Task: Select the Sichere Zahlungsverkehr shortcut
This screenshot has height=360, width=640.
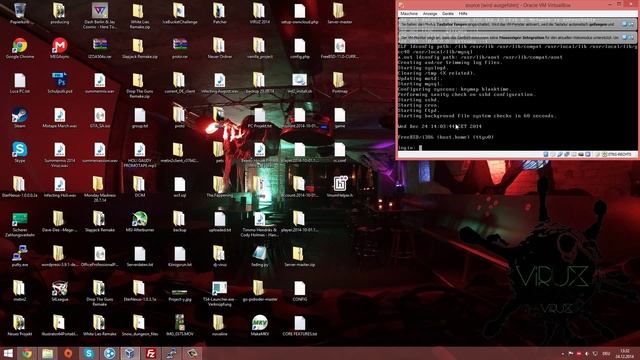Action: pos(20,225)
